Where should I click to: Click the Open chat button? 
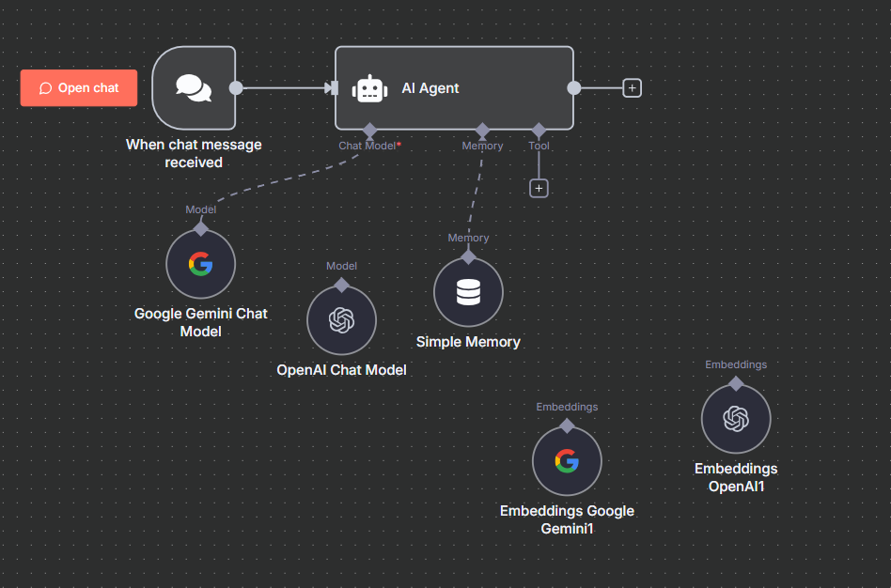pyautogui.click(x=79, y=88)
